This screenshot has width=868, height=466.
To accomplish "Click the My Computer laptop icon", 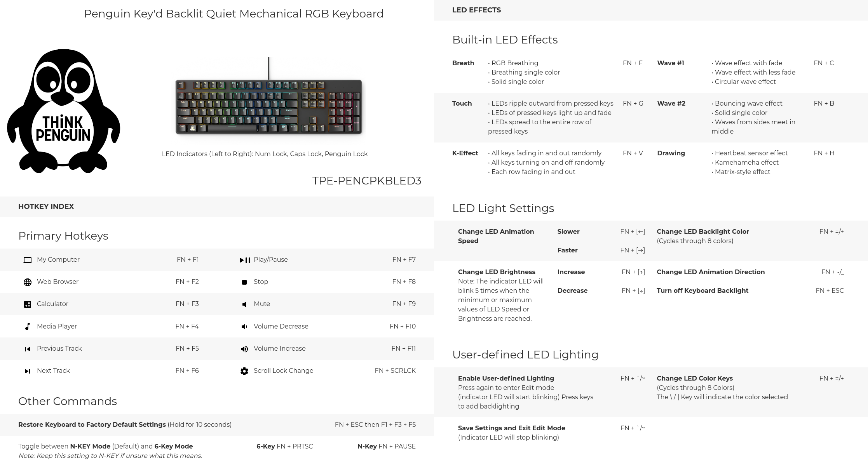I will point(28,260).
